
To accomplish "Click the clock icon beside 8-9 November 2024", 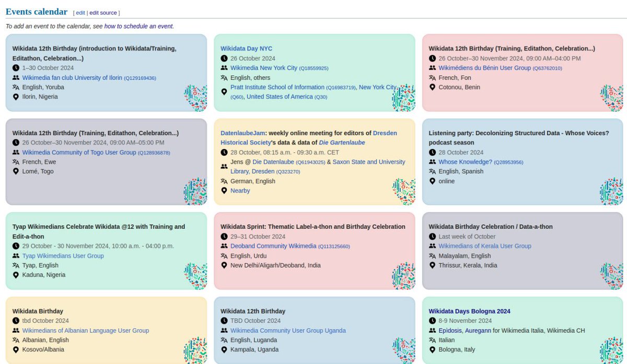I will click(432, 321).
